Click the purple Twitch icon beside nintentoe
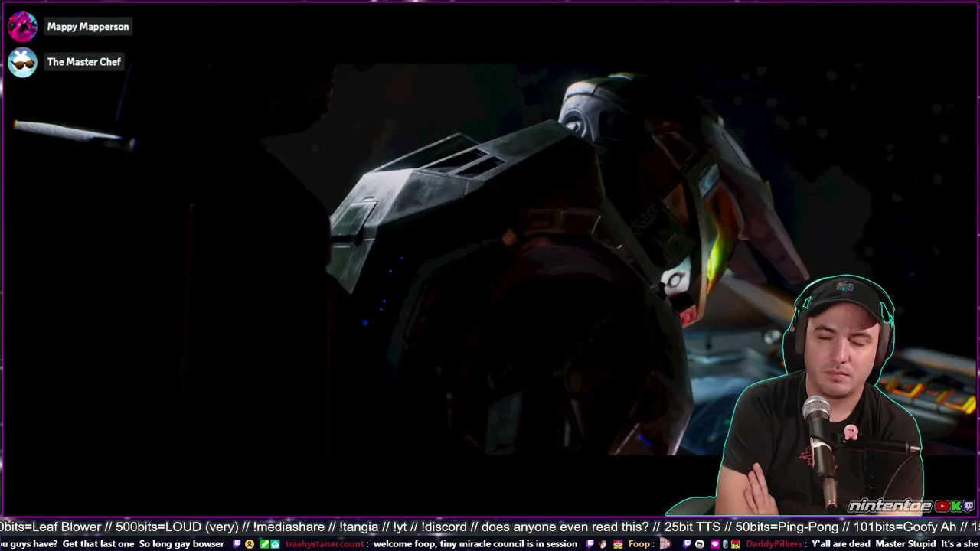 click(969, 506)
